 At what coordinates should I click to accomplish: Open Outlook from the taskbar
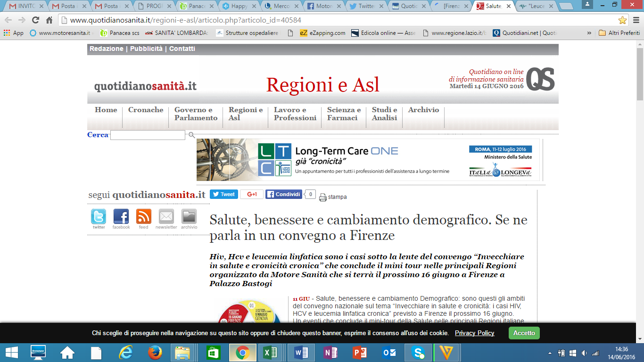tap(388, 353)
